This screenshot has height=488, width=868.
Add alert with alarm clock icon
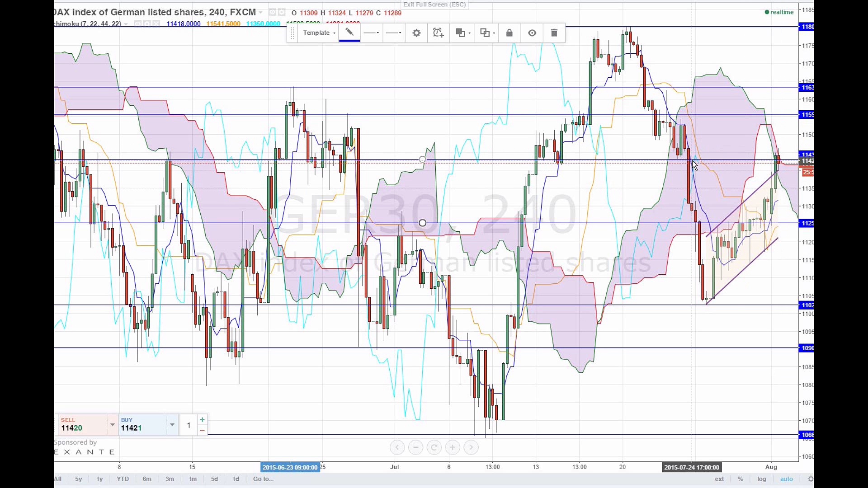[438, 33]
